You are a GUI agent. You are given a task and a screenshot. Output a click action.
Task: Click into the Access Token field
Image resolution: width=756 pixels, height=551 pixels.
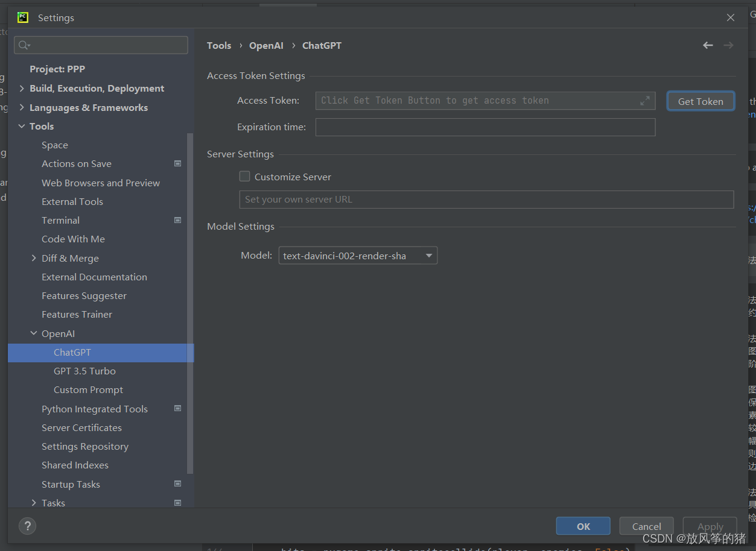[485, 101]
